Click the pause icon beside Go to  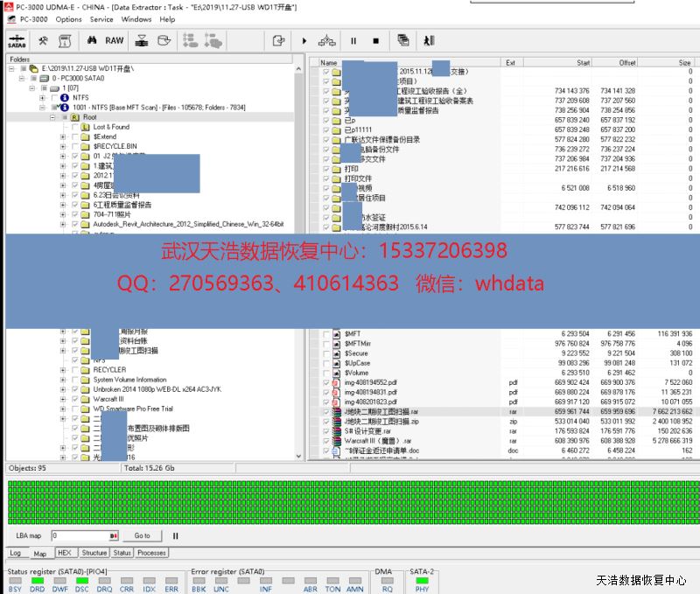point(175,535)
